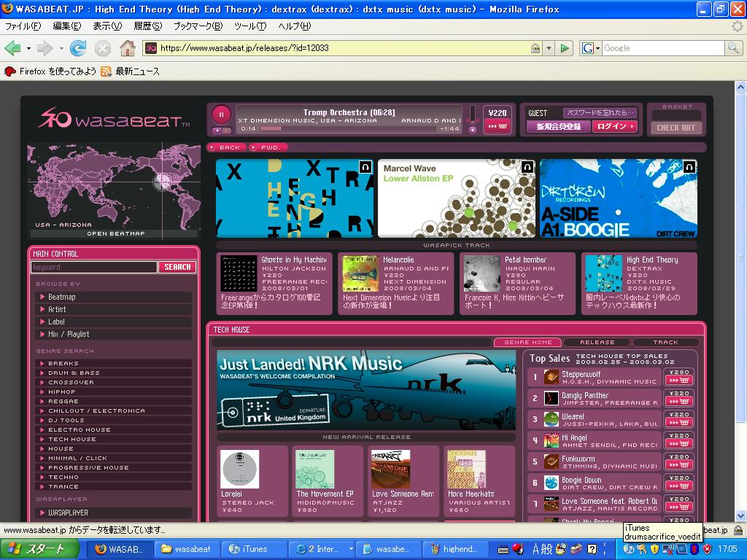Click the red security shield tray icon
This screenshot has height=560, width=747.
pos(708,549)
